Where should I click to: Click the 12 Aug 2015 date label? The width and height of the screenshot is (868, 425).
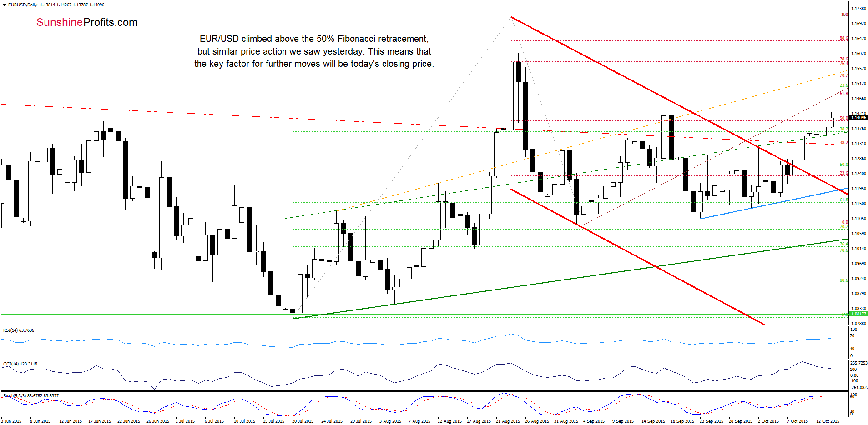click(x=449, y=421)
